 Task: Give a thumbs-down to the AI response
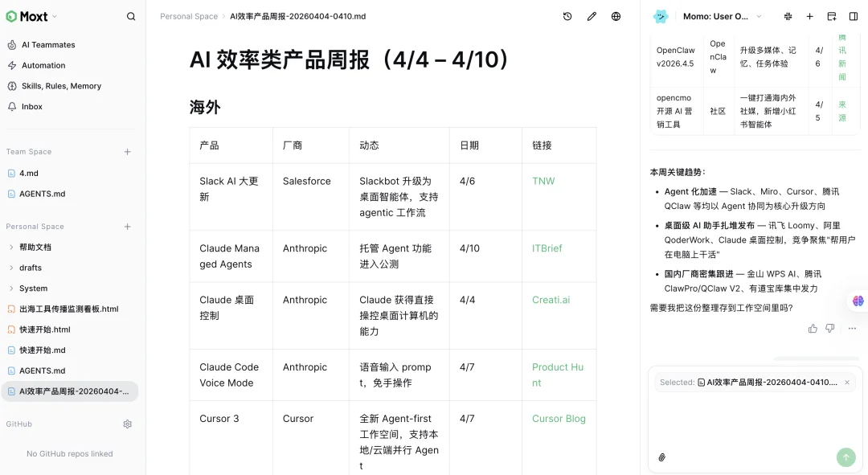click(829, 328)
